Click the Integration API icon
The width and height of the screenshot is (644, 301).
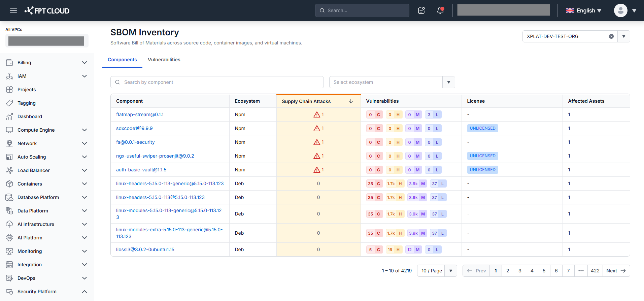[x=9, y=265]
